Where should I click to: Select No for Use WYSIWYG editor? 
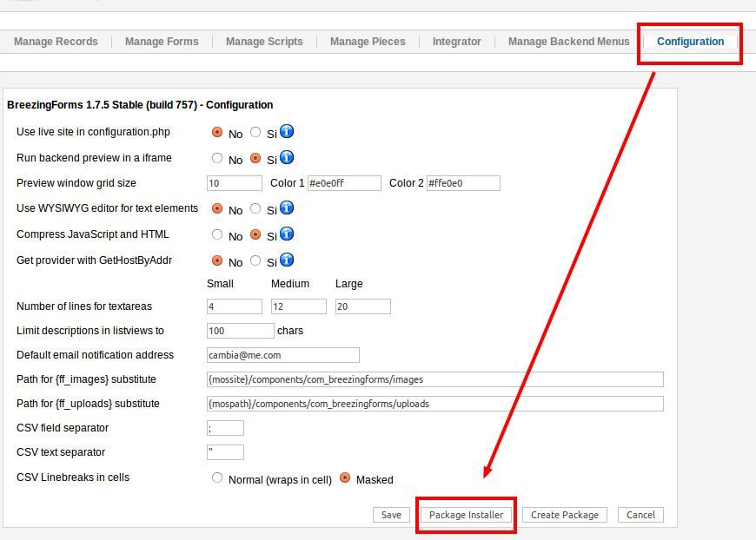(217, 208)
